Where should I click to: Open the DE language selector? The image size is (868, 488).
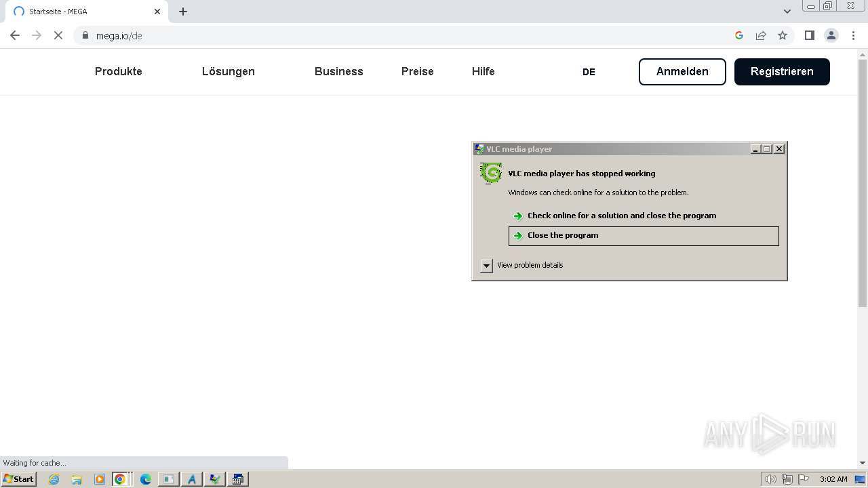tap(589, 72)
